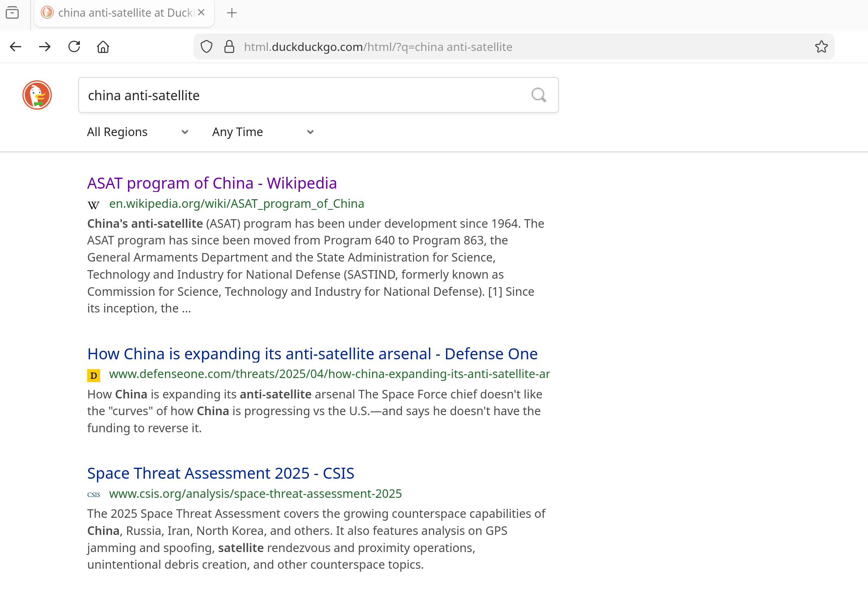
Task: Go back to the previous page
Action: (x=15, y=47)
